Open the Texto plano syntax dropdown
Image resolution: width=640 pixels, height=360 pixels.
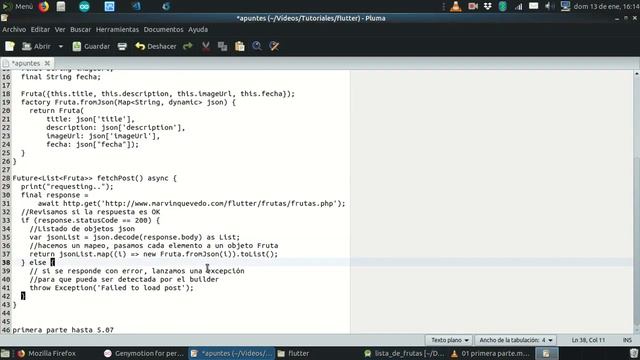pos(449,340)
